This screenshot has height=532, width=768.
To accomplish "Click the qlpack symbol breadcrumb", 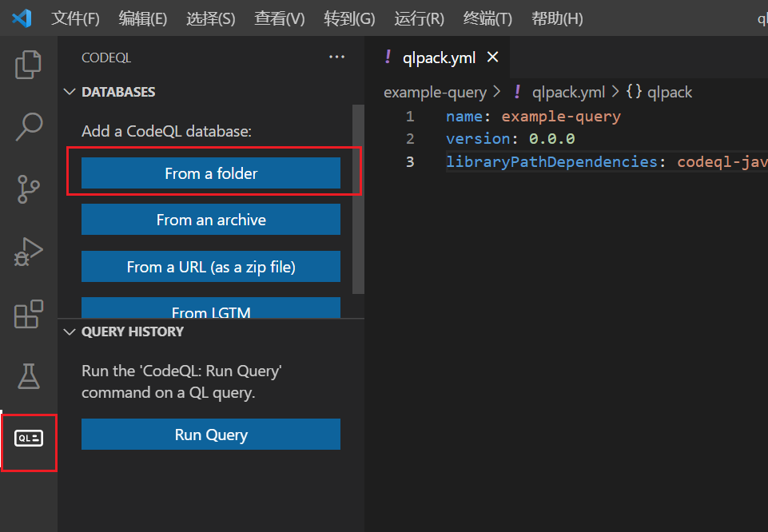I will 659,93.
